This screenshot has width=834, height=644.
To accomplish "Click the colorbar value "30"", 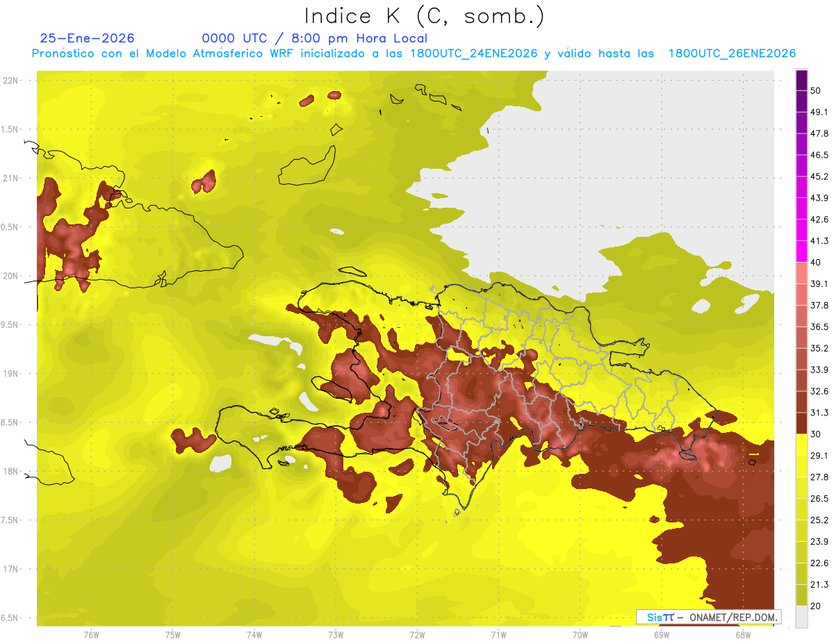I will pos(816,434).
